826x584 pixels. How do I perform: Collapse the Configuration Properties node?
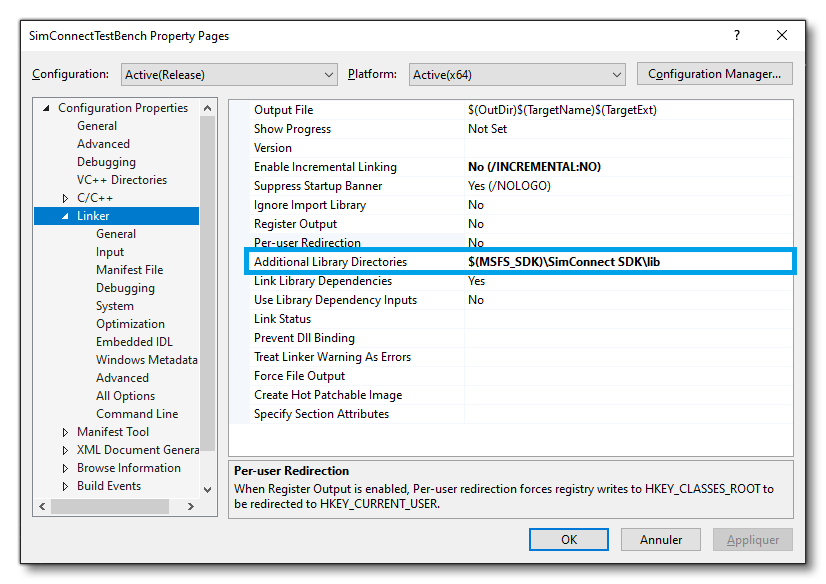[44, 107]
